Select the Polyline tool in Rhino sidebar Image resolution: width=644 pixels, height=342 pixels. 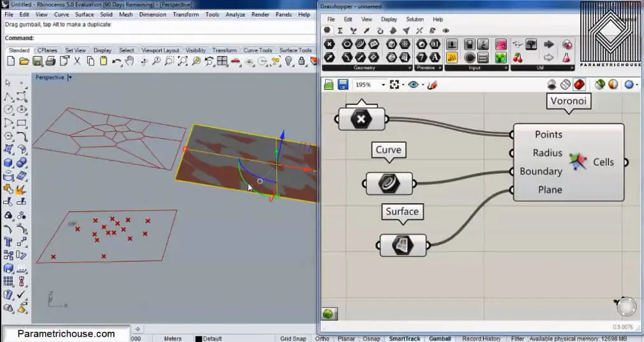point(8,97)
